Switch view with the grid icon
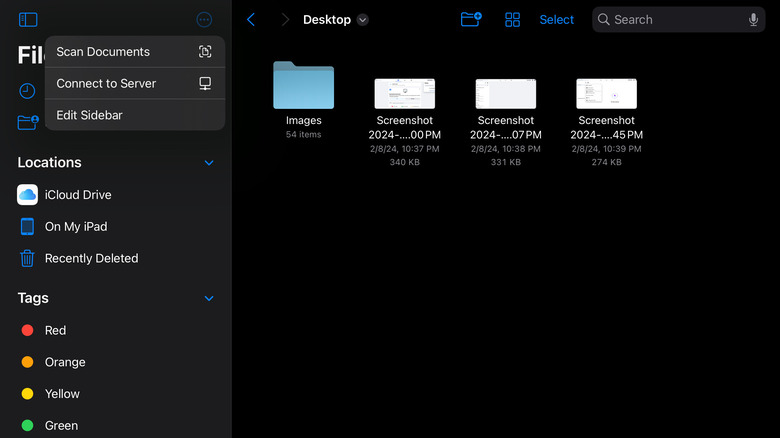This screenshot has height=438, width=780. [512, 19]
